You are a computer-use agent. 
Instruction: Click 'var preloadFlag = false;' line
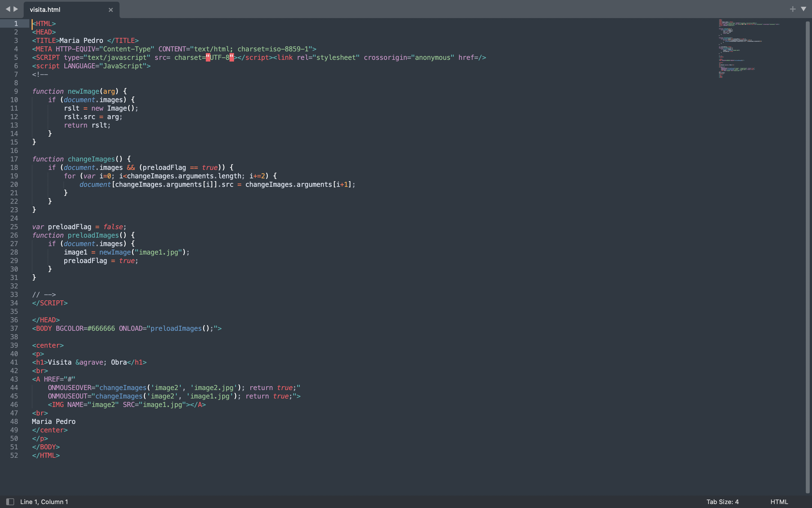click(x=79, y=227)
